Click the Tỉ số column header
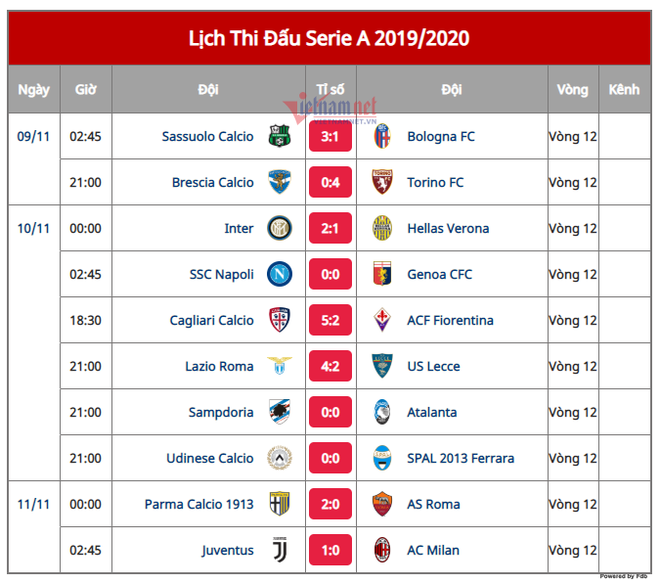The image size is (660, 584). coord(330,90)
